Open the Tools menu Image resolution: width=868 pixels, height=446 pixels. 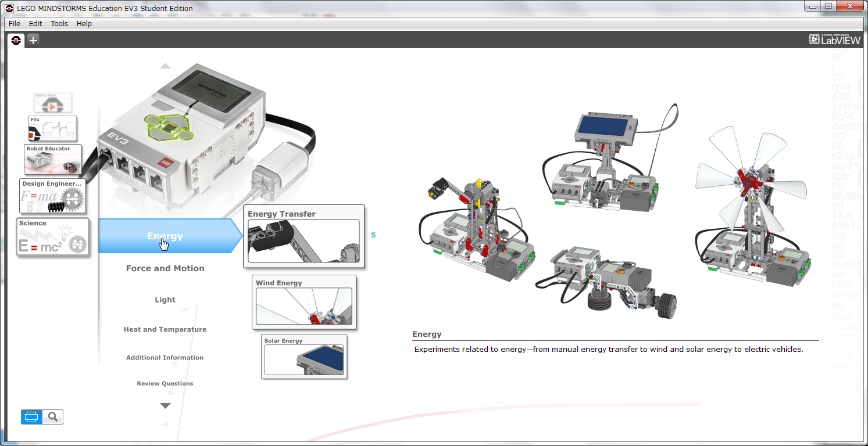pos(59,24)
